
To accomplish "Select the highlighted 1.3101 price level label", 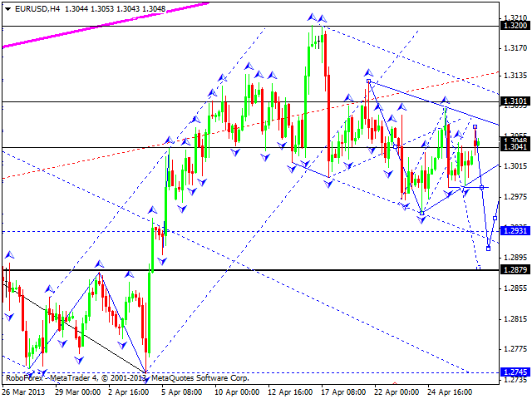I will coord(515,101).
